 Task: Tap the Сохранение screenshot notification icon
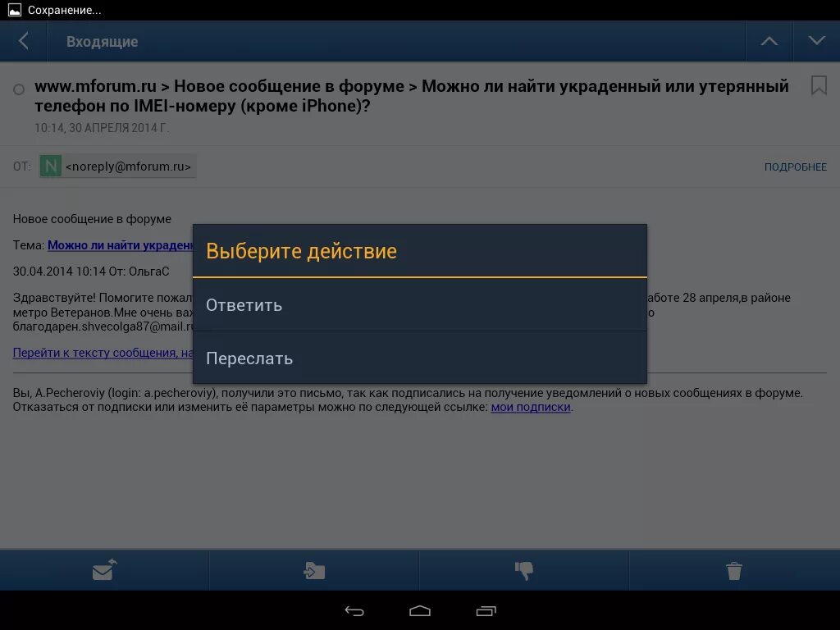point(15,10)
